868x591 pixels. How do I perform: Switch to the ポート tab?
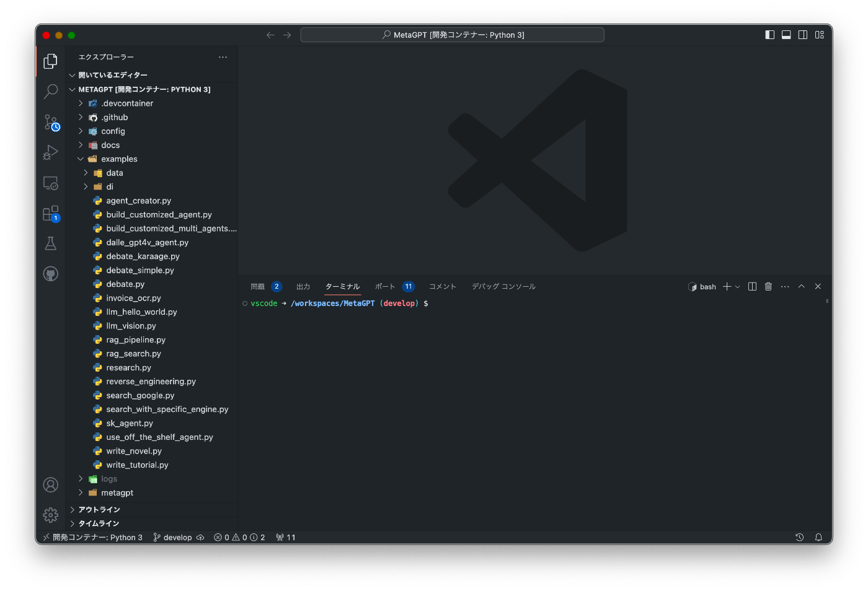[x=394, y=286]
